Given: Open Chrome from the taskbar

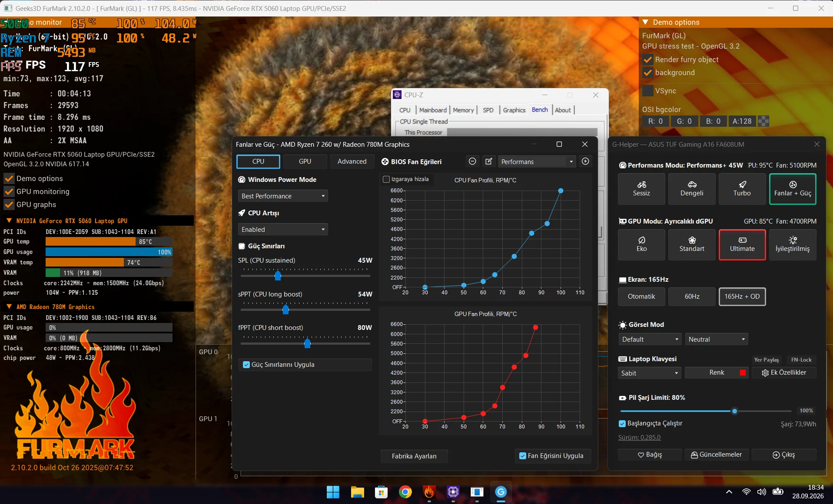Looking at the screenshot, I should click(x=405, y=492).
